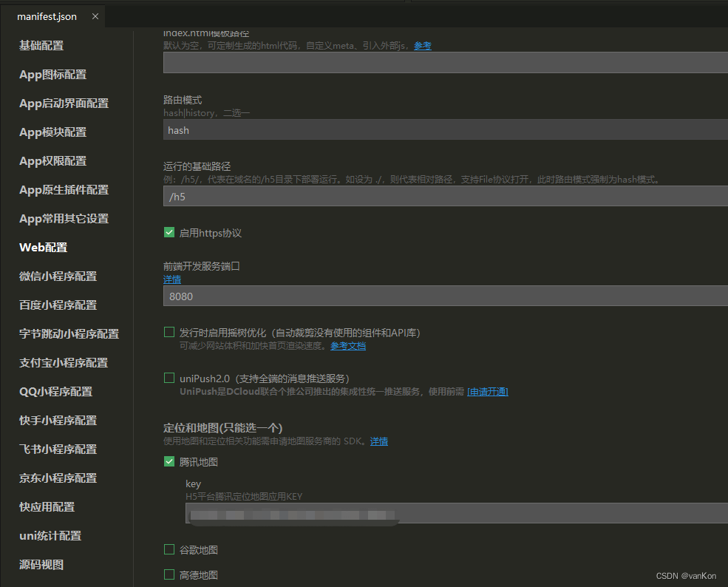Check the 高德地图 option
This screenshot has width=728, height=587.
point(169,574)
